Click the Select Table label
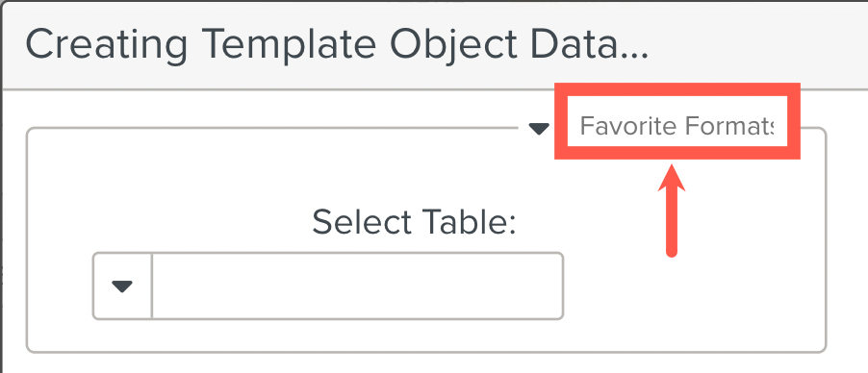Image resolution: width=868 pixels, height=373 pixels. pyautogui.click(x=414, y=222)
